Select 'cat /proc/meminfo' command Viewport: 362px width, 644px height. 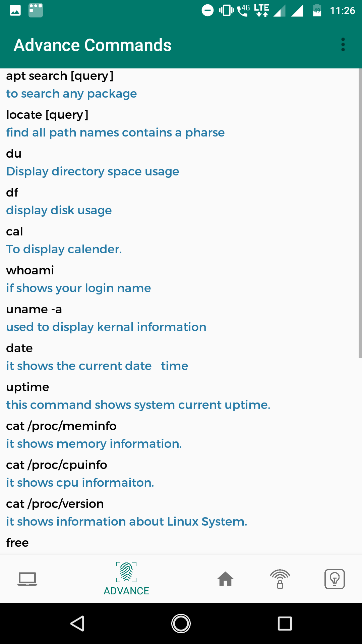(61, 426)
